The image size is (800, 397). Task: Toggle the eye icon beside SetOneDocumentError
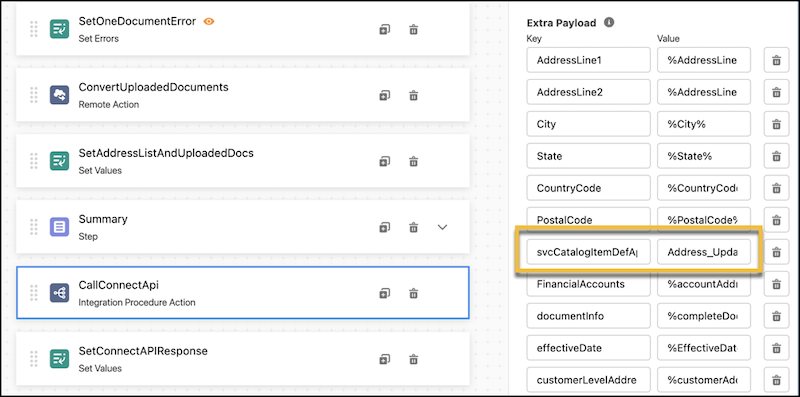pos(209,21)
